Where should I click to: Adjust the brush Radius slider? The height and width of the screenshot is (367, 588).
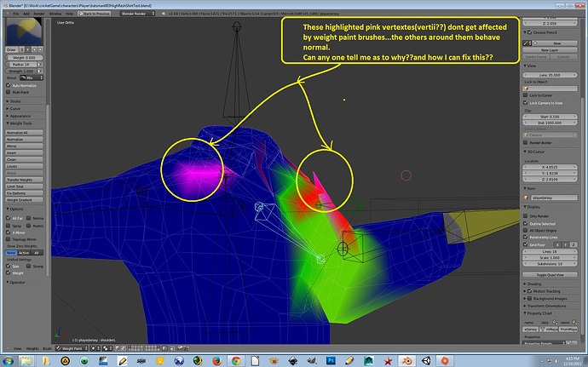tap(21, 65)
